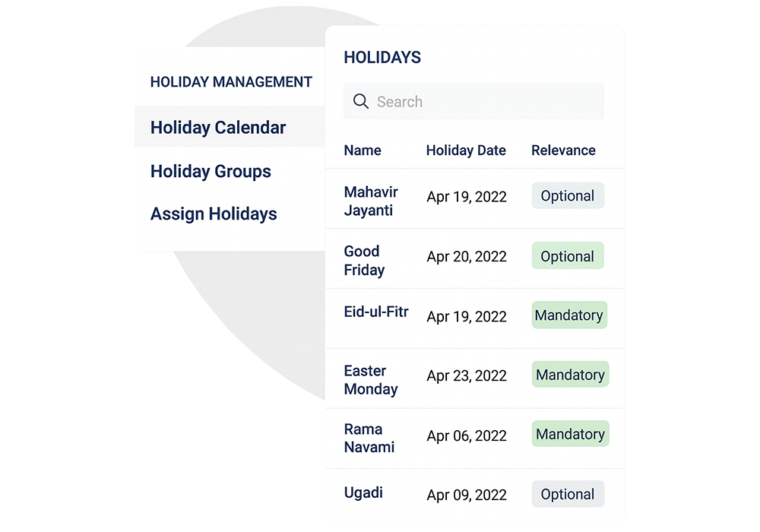This screenshot has width=760, height=532.
Task: Click the Relevance column header
Action: 563,150
